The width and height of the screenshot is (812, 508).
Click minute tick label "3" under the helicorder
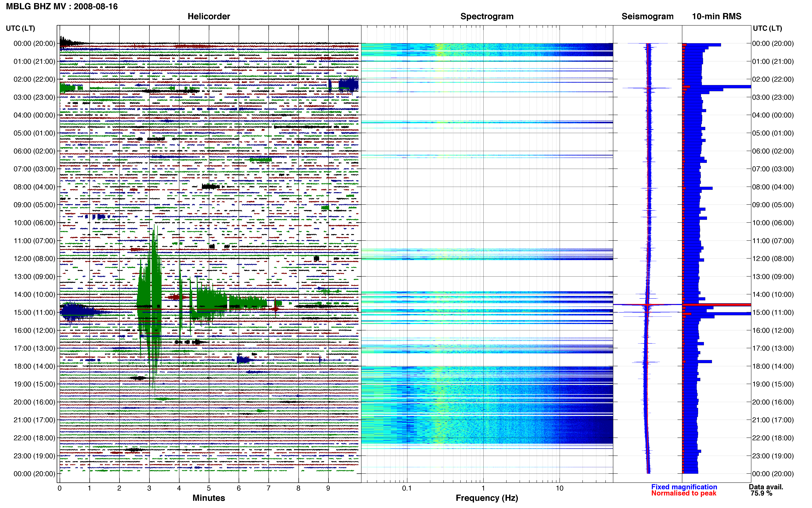[x=149, y=488]
